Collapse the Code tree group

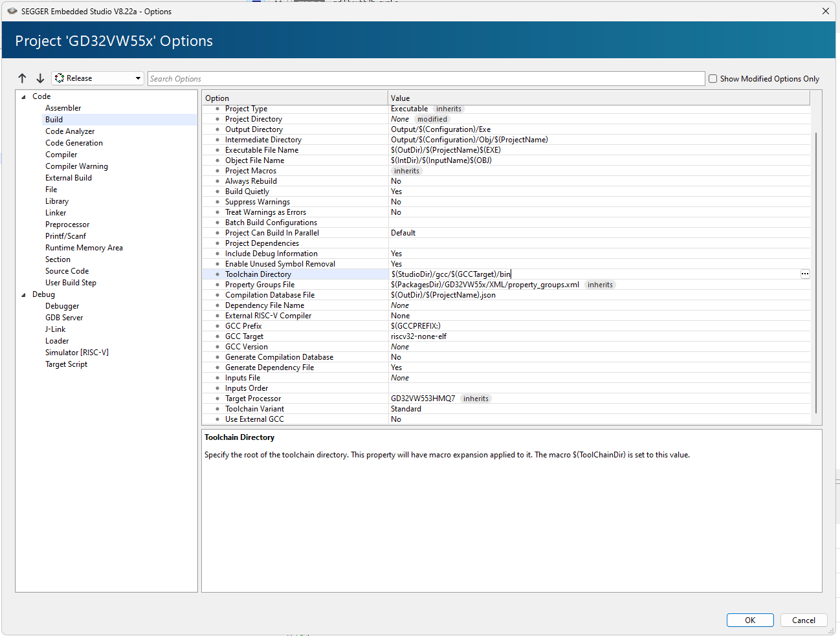[x=24, y=97]
